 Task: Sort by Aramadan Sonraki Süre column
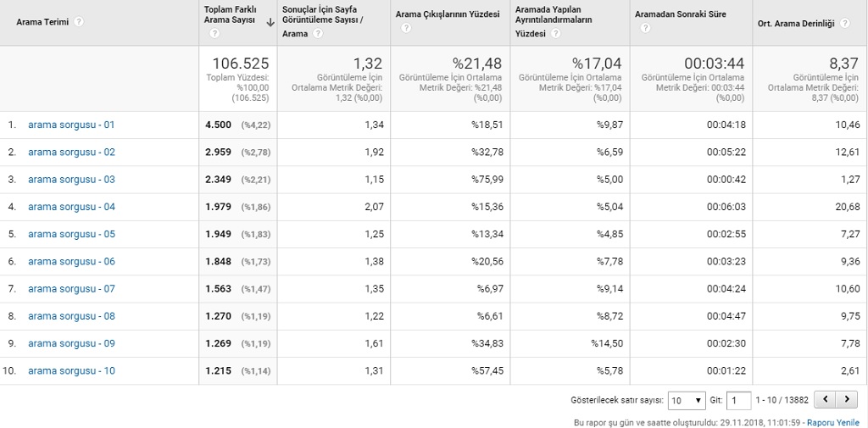point(681,14)
